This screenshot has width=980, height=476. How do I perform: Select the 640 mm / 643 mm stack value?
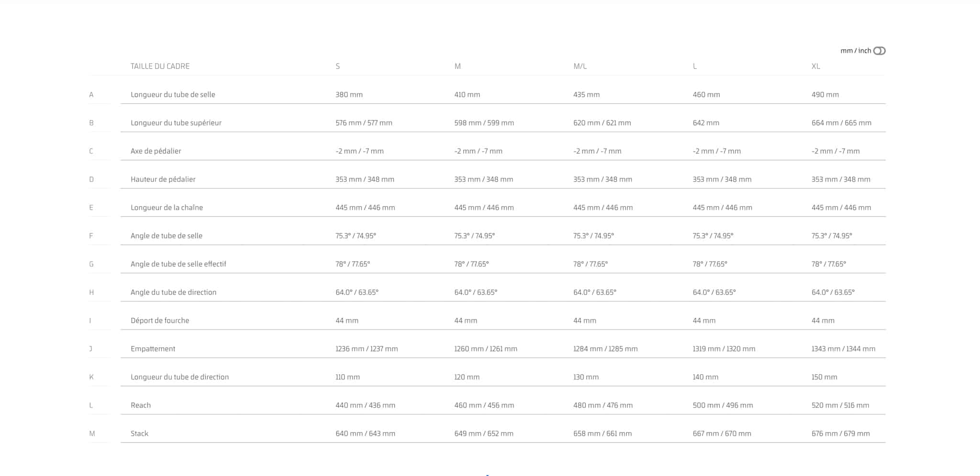(365, 433)
